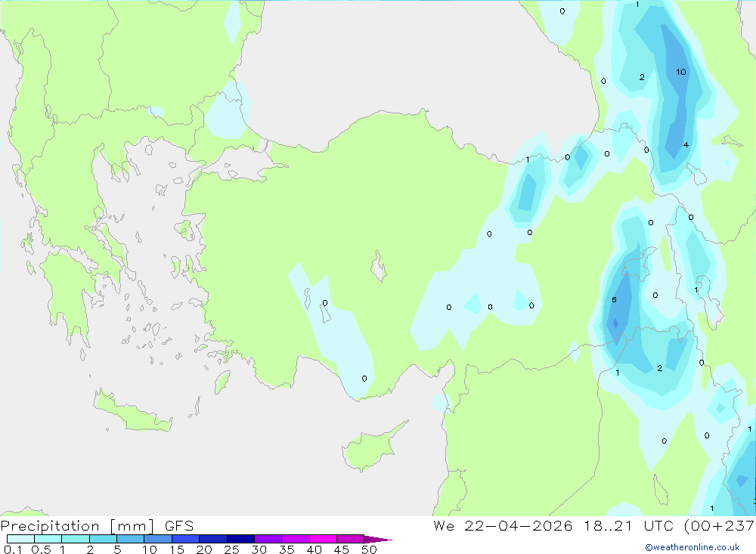Choose the 25–30 mm dark navy swatch
This screenshot has width=756, height=554.
pyautogui.click(x=240, y=539)
